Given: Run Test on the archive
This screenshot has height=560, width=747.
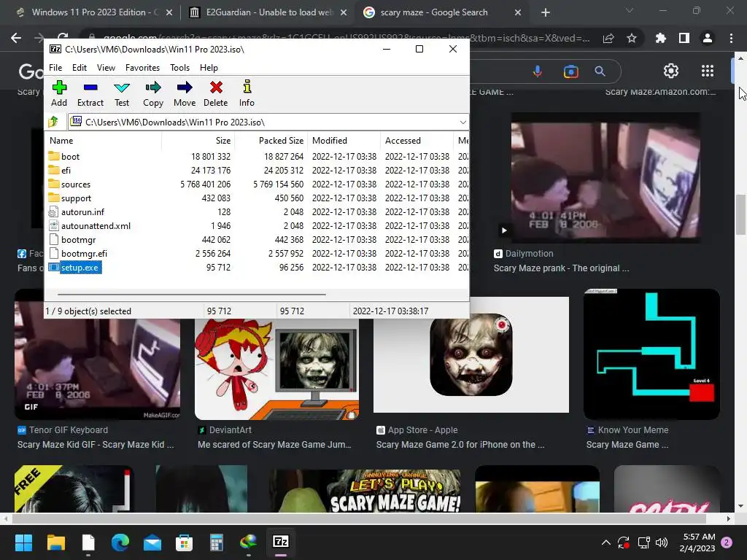Looking at the screenshot, I should [122, 94].
